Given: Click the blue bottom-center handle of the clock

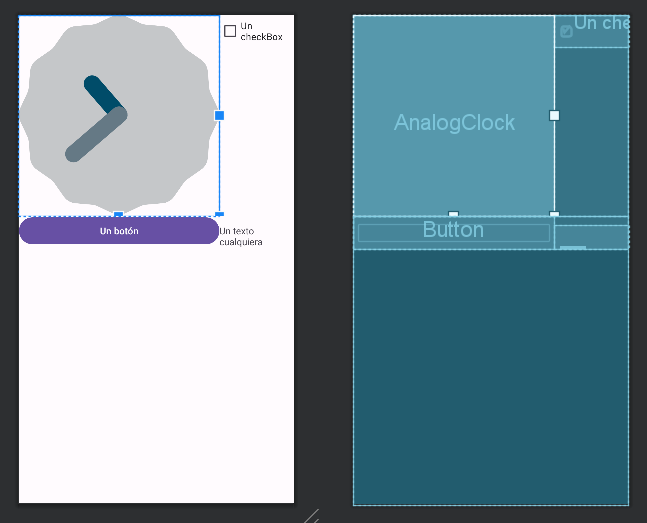Looking at the screenshot, I should [118, 214].
